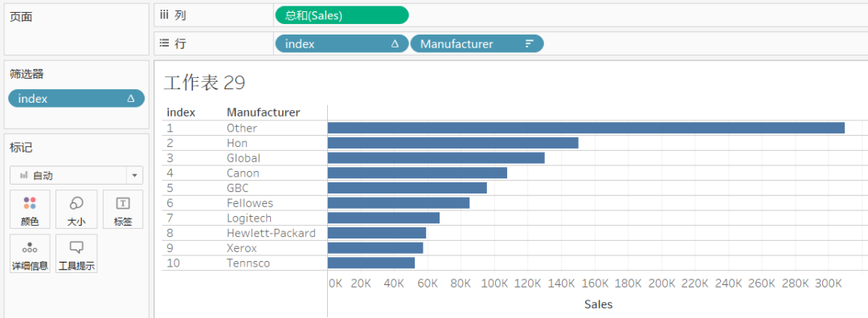Click the index column header
Screen dimensions: 868x318
click(181, 112)
